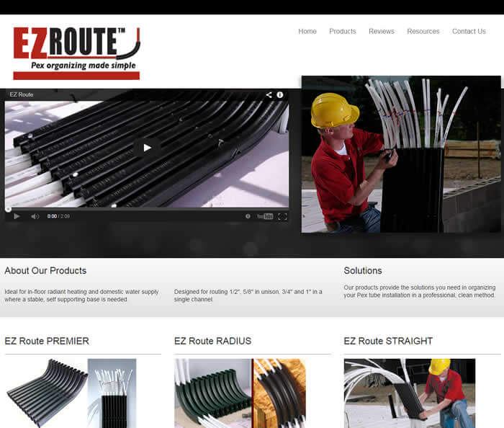Click the 'Designed for routing 1/2"' paragraph
Viewport: 504px width, 428px height.
pyautogui.click(x=248, y=295)
